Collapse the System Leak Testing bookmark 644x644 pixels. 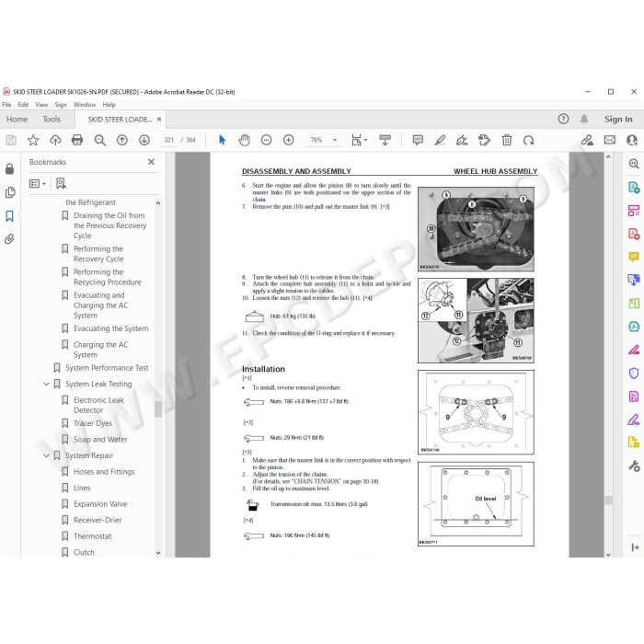[46, 385]
